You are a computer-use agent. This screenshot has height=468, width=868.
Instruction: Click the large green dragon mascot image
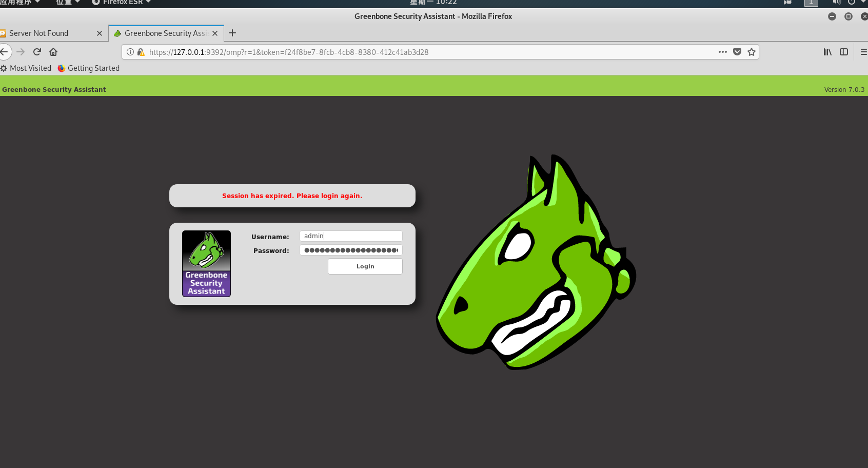tap(536, 262)
